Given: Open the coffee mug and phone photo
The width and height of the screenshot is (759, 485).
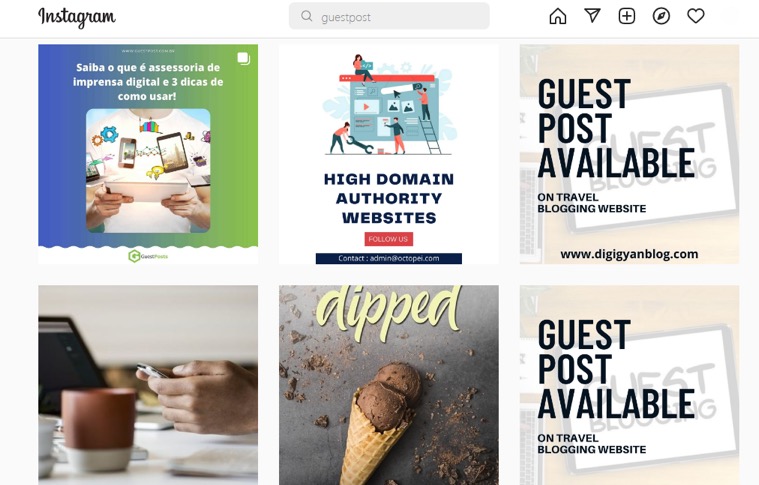Looking at the screenshot, I should (148, 385).
